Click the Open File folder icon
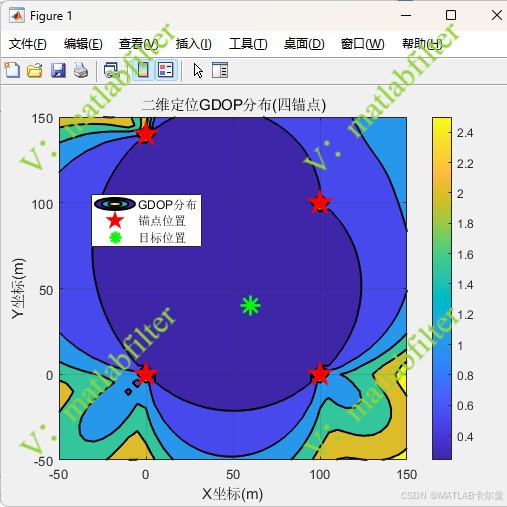Screen dimensions: 507x507 pyautogui.click(x=35, y=70)
